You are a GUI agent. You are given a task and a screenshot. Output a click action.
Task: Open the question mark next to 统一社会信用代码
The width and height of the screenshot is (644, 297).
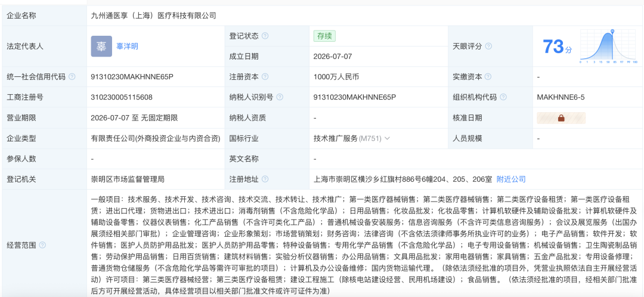point(72,77)
